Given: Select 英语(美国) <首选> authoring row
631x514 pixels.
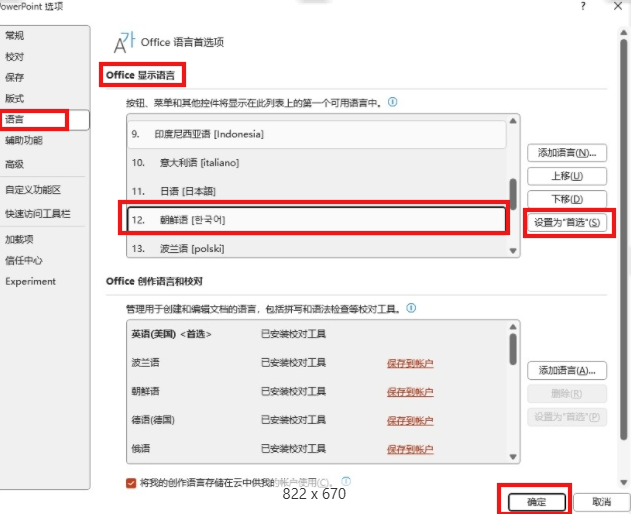Looking at the screenshot, I should click(317, 334).
